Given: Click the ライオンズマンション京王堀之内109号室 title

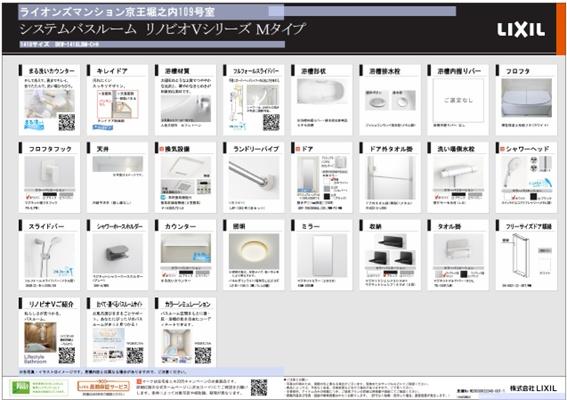Looking at the screenshot, I should pyautogui.click(x=117, y=12).
